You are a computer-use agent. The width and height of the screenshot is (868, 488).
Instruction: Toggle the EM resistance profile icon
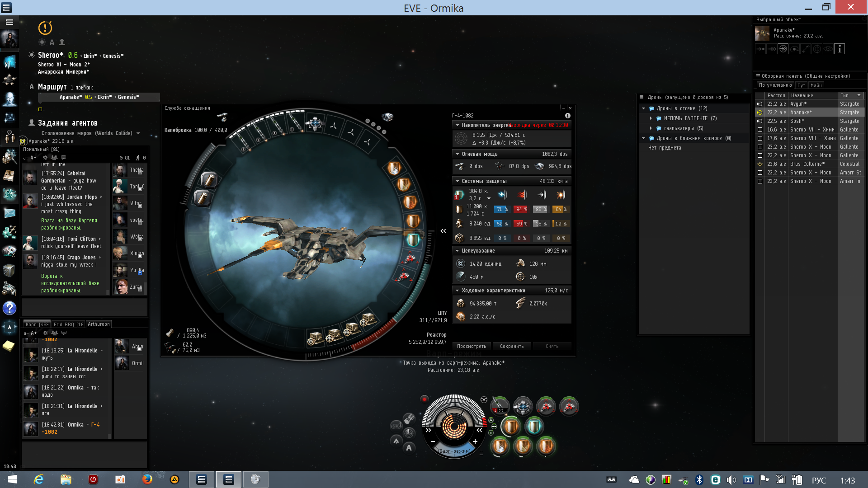[502, 195]
